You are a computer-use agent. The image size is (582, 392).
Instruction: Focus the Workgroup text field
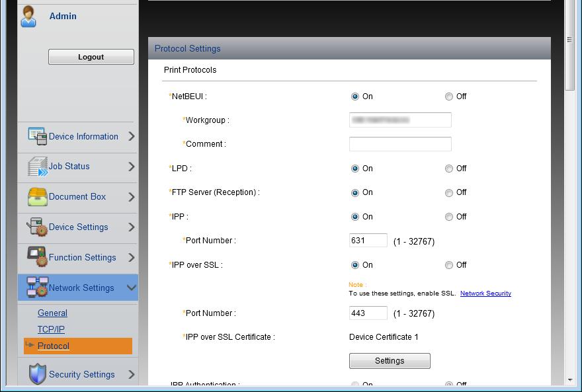tap(400, 120)
